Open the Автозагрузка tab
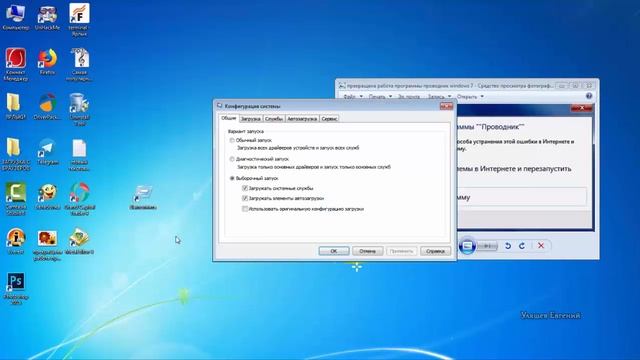 tap(302, 119)
